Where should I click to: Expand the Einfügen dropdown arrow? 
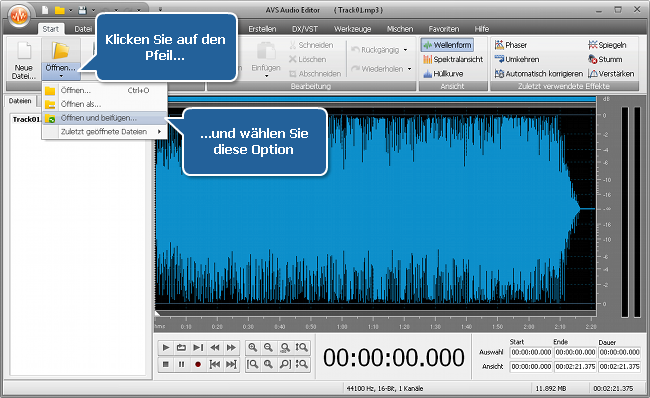pyautogui.click(x=266, y=76)
